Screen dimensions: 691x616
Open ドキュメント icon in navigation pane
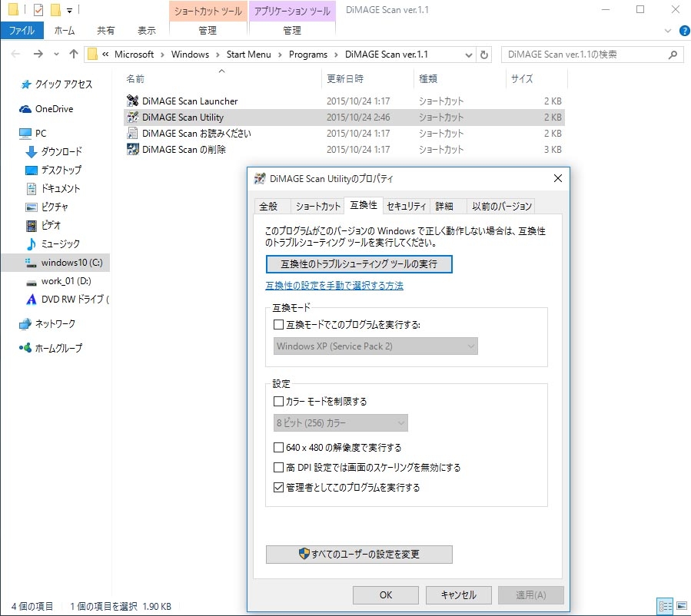point(31,189)
